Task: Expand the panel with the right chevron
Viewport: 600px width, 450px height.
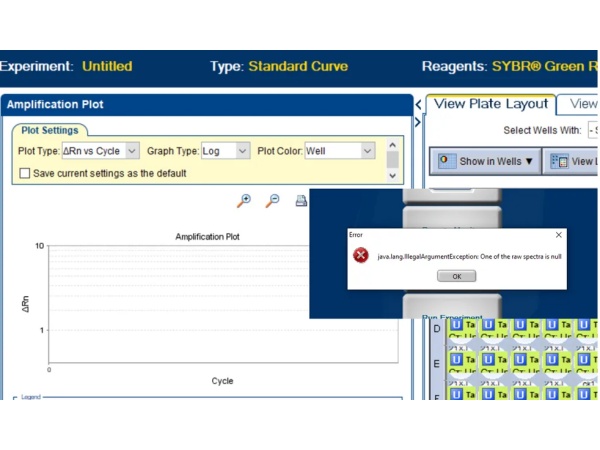Action: tap(418, 122)
